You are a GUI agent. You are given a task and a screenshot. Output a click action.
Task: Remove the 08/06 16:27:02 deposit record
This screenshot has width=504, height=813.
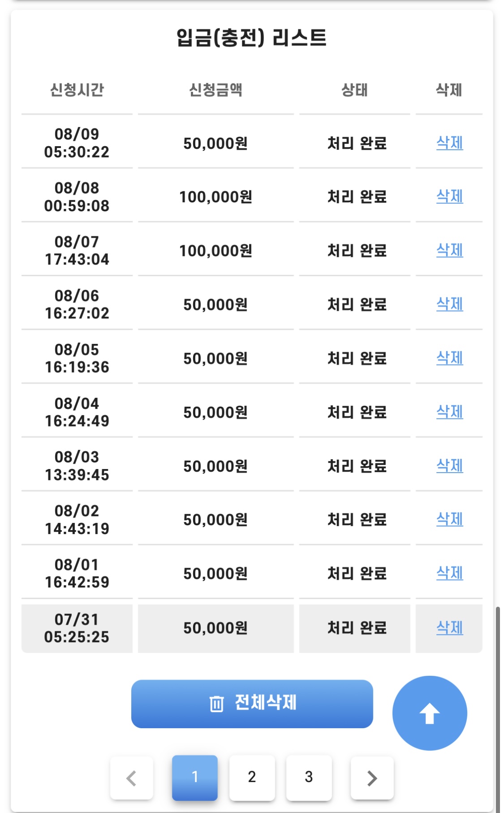click(x=449, y=304)
